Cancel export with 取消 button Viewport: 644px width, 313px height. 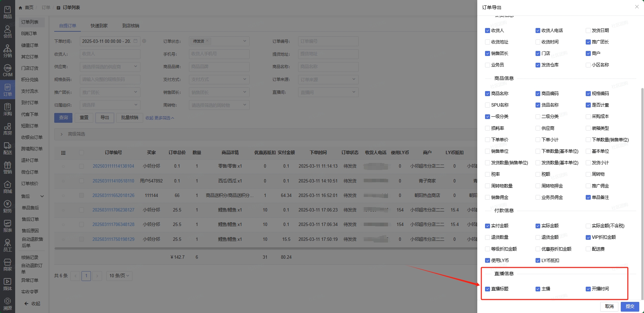609,306
